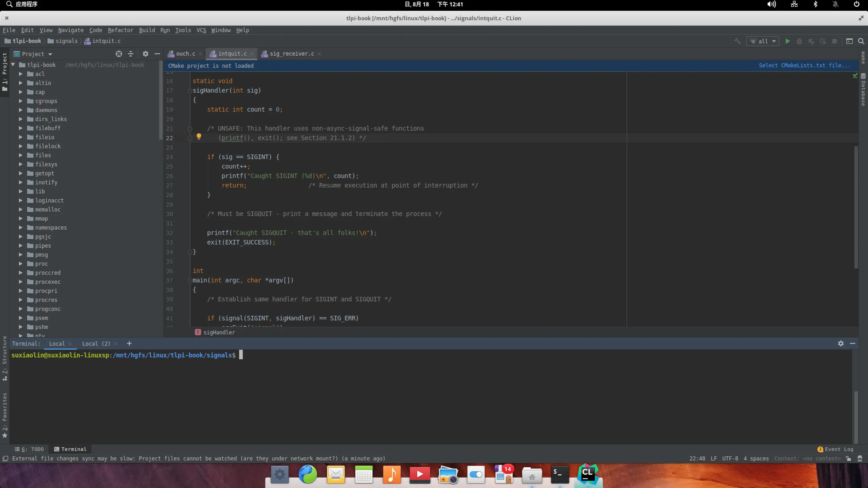Toggle the Favorites tool window
The image size is (868, 488).
pos(5,414)
